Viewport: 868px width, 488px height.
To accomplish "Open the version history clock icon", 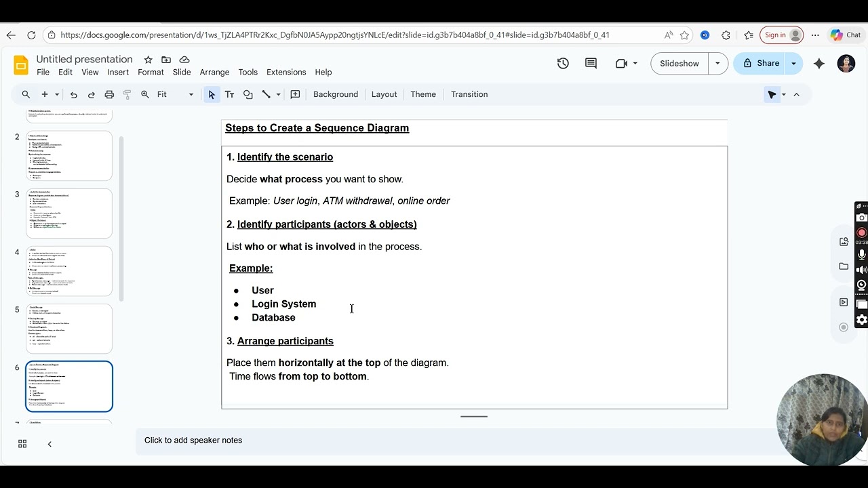I will pos(563,63).
